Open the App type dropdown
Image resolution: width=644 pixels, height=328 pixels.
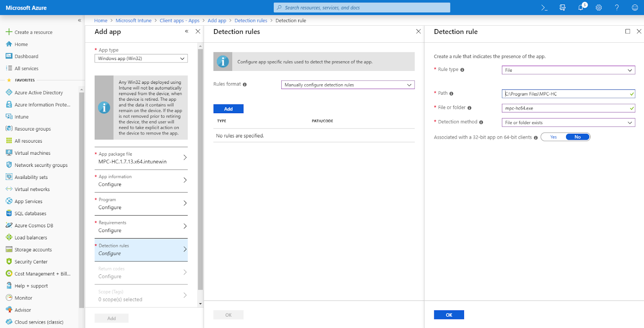(141, 58)
